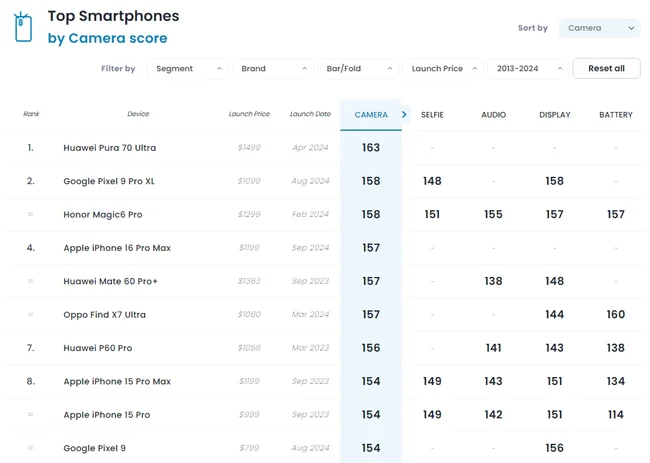Open the Sort by Camera dropdown

pyautogui.click(x=599, y=28)
